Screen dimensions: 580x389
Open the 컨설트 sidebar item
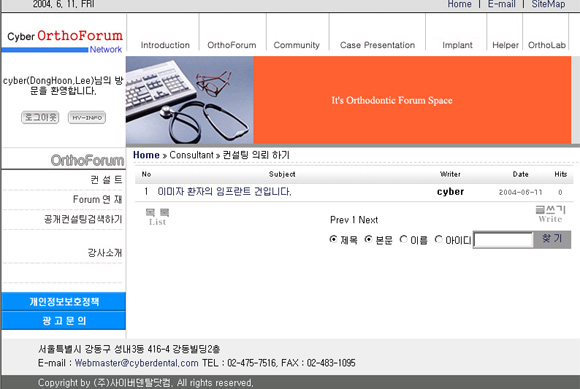pos(106,180)
